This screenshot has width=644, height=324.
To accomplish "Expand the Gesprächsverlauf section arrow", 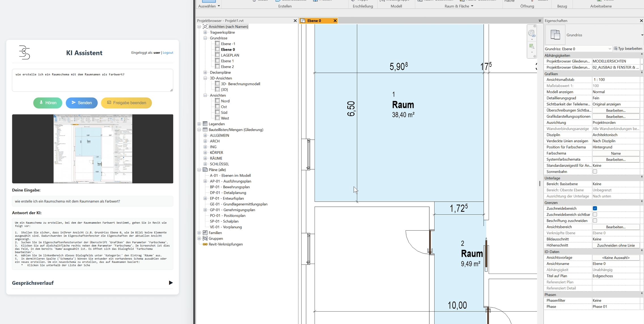I will (x=171, y=283).
